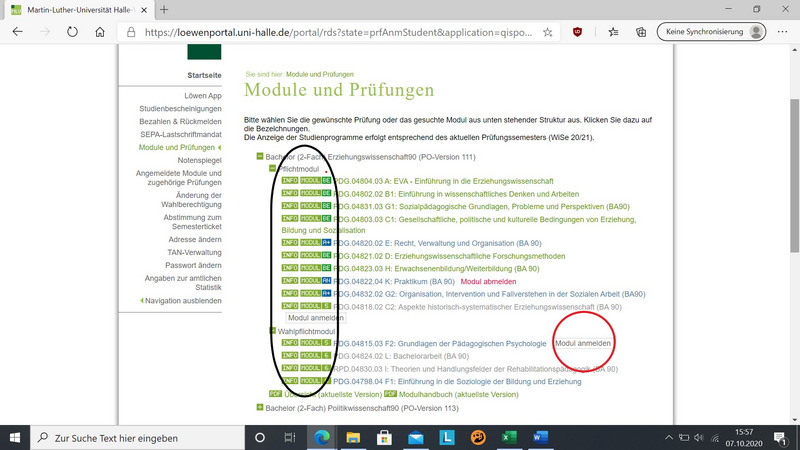The height and width of the screenshot is (450, 800).
Task: Expand Bachelor Politikwissenschaft90 tree node
Action: (260, 407)
